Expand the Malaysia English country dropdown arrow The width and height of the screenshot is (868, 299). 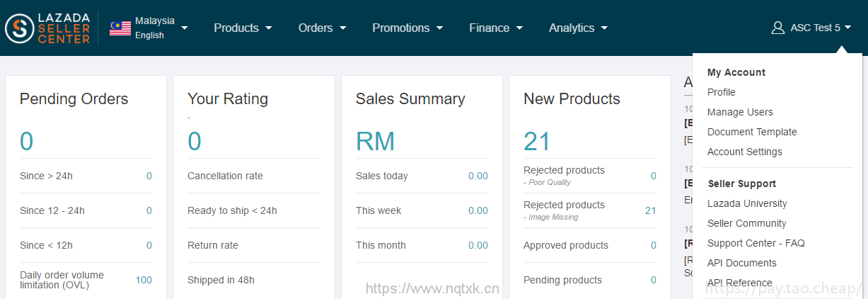coord(184,28)
